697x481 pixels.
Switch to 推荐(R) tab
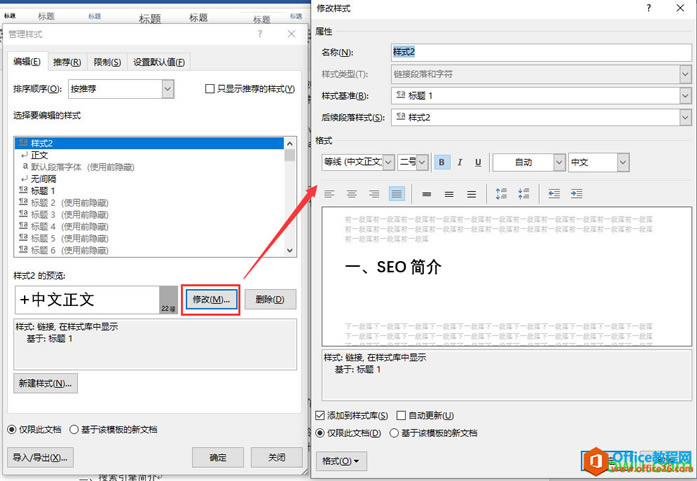(x=67, y=62)
